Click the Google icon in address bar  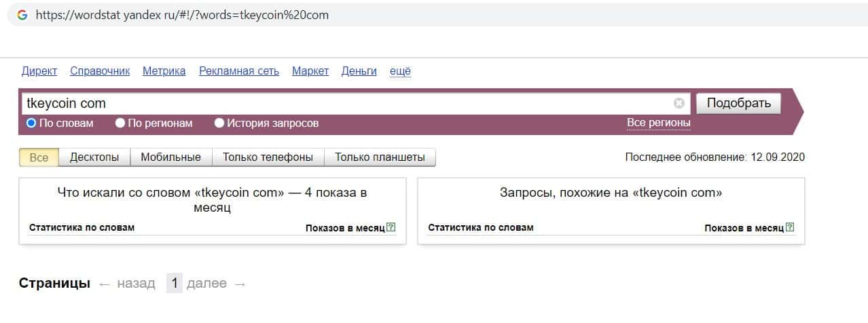point(22,14)
